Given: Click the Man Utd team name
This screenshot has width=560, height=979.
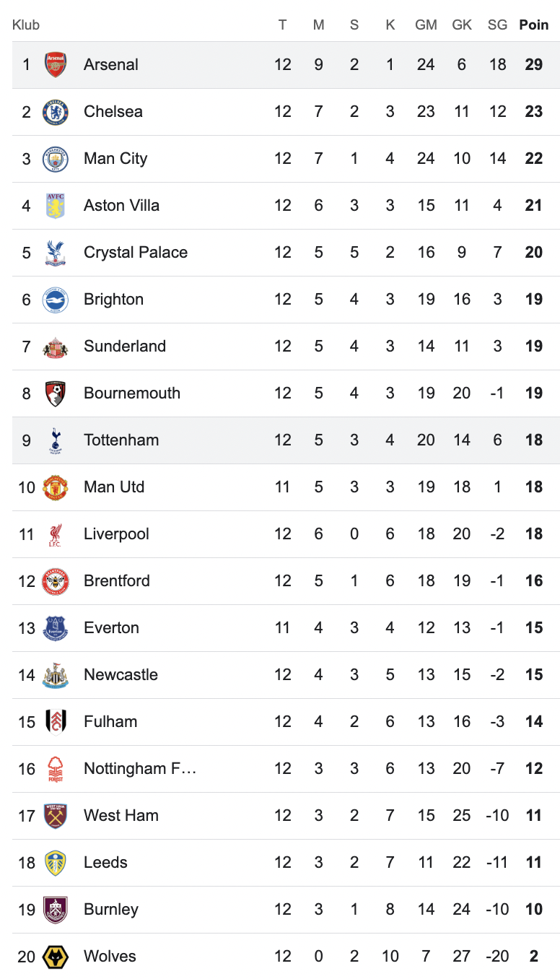Looking at the screenshot, I should point(114,487).
